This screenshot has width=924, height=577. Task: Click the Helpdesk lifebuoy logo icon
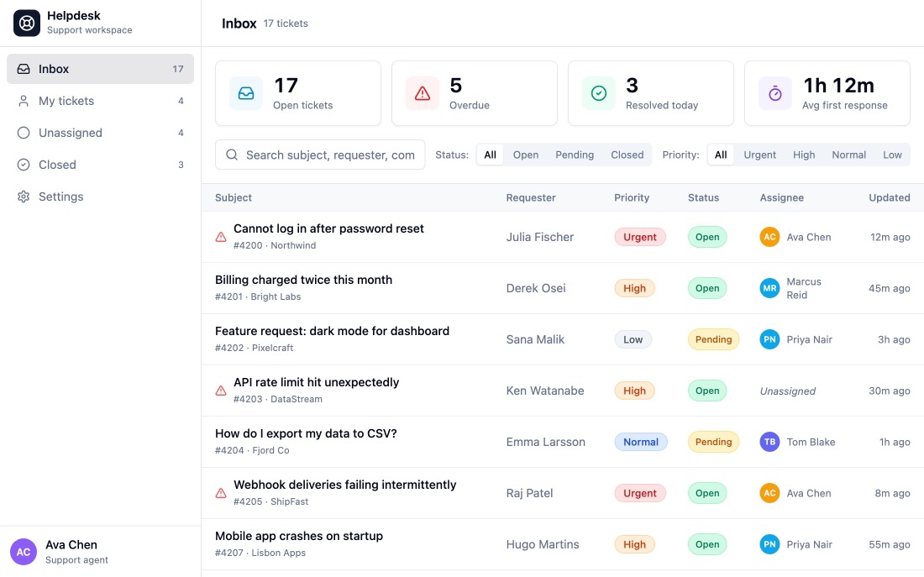[27, 23]
